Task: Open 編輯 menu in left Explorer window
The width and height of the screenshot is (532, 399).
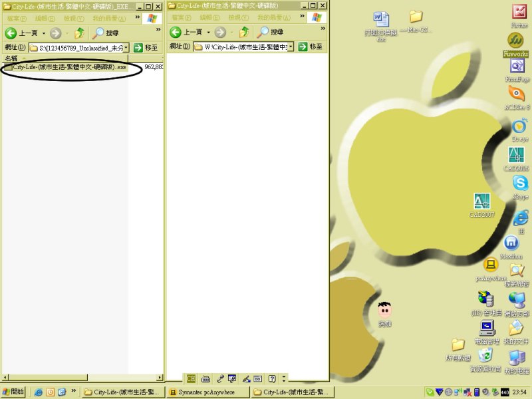Action: tap(45, 19)
